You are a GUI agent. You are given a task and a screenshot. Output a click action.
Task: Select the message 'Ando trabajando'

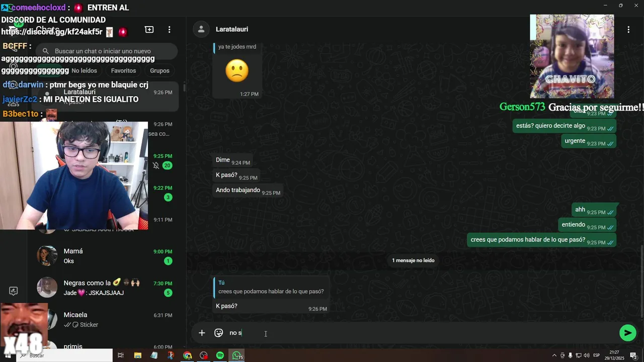coord(248,191)
